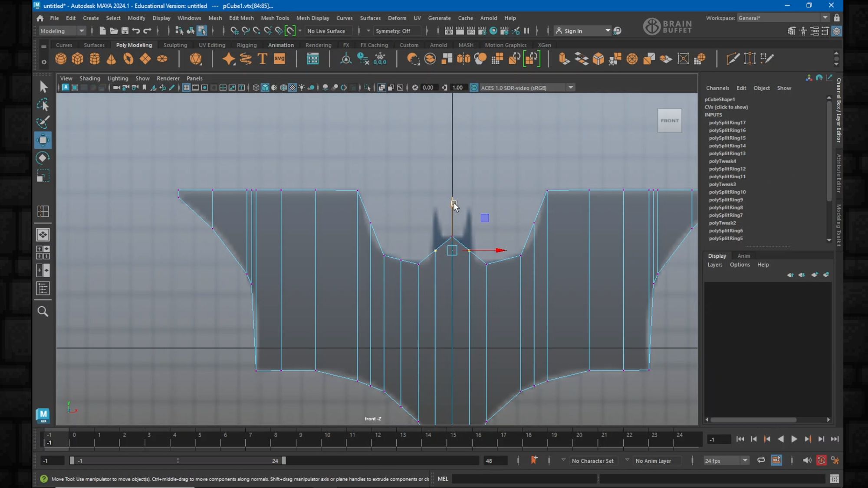Select the Scale tool icon
The height and width of the screenshot is (488, 868).
coord(43,176)
